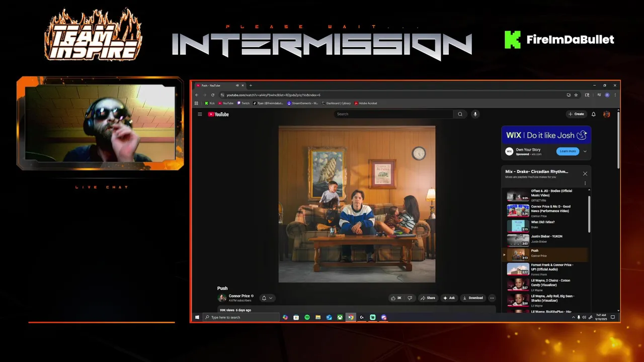This screenshot has height=362, width=644.
Task: Click the Wix Do it like Josh banner
Action: coord(546,135)
